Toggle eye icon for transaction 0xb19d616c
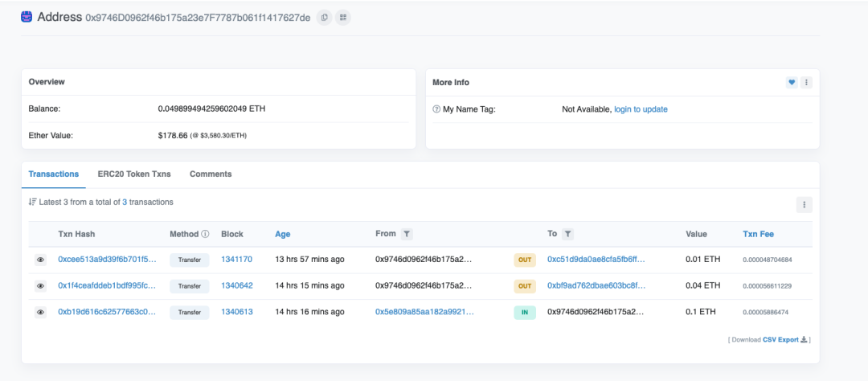The image size is (868, 381). (40, 312)
